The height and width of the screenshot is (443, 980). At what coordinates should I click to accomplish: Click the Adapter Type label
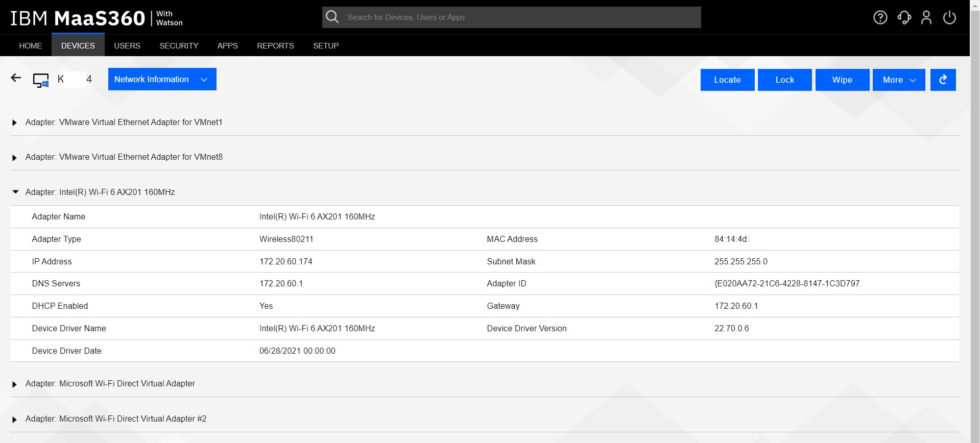56,239
